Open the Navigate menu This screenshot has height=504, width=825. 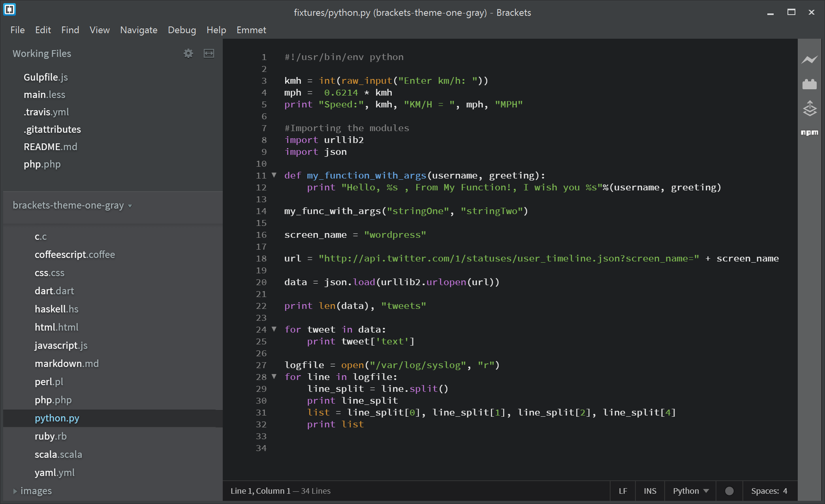click(139, 30)
